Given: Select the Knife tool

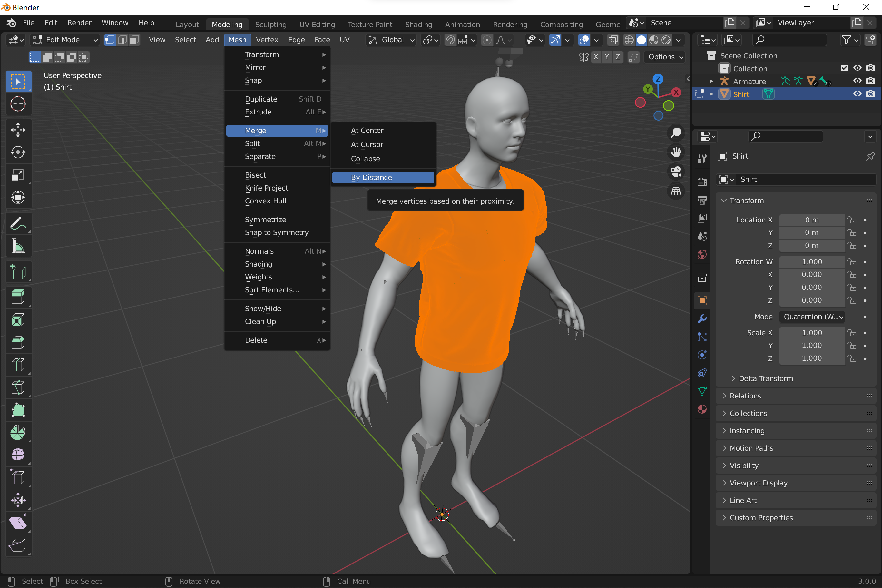Looking at the screenshot, I should [18, 387].
